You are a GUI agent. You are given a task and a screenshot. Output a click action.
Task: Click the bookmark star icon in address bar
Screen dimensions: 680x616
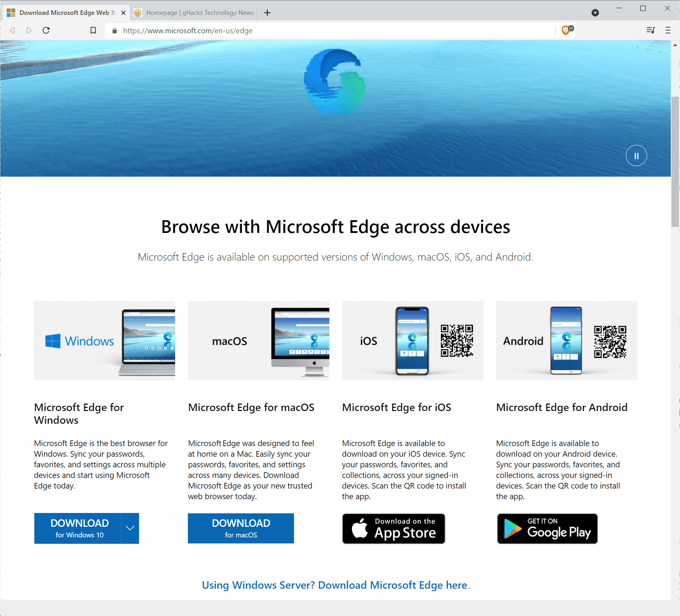tap(93, 30)
